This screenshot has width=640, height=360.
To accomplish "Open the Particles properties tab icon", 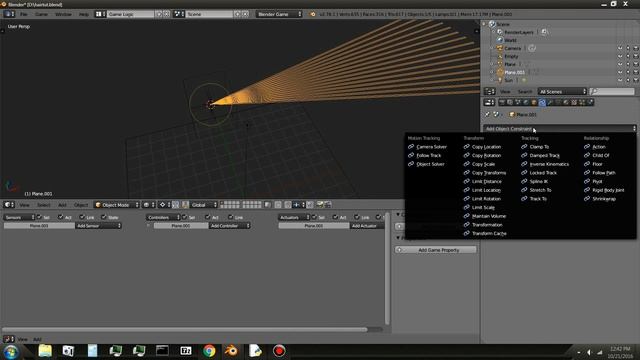I will 582,102.
